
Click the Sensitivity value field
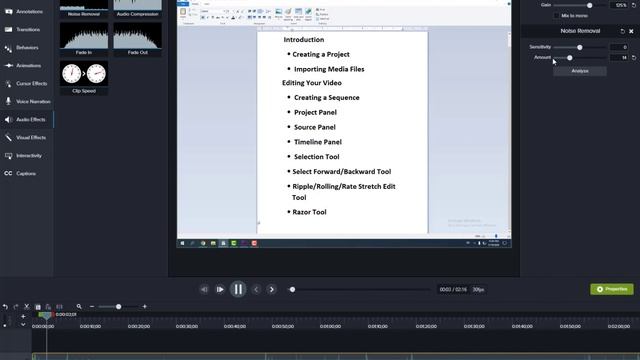[x=619, y=47]
